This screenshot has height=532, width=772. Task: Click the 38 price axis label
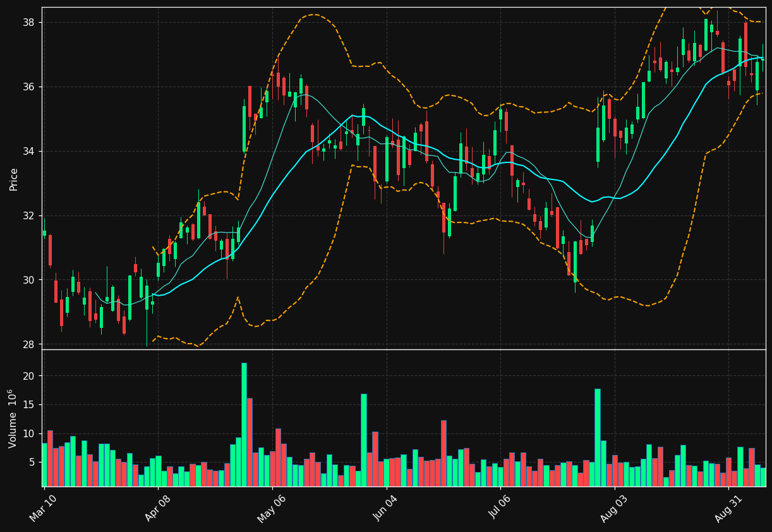(x=30, y=23)
